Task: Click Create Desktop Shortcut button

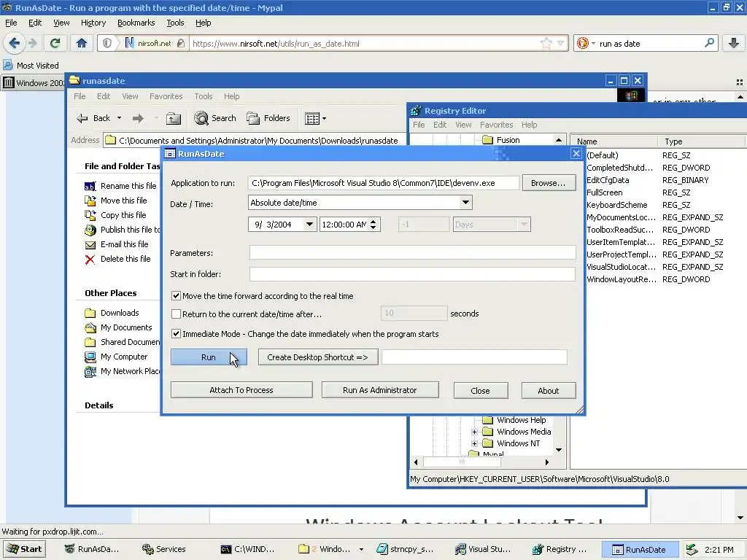Action: click(318, 357)
